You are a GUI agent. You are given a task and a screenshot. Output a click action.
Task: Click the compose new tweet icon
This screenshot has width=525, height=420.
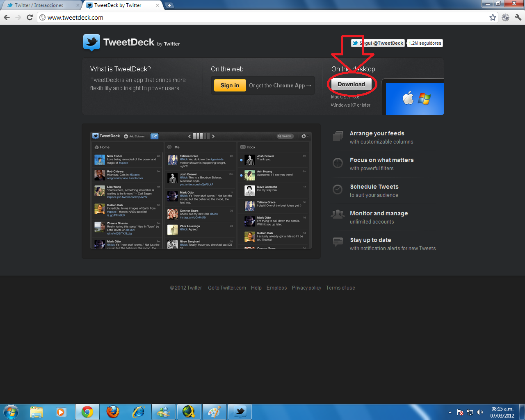coord(155,136)
